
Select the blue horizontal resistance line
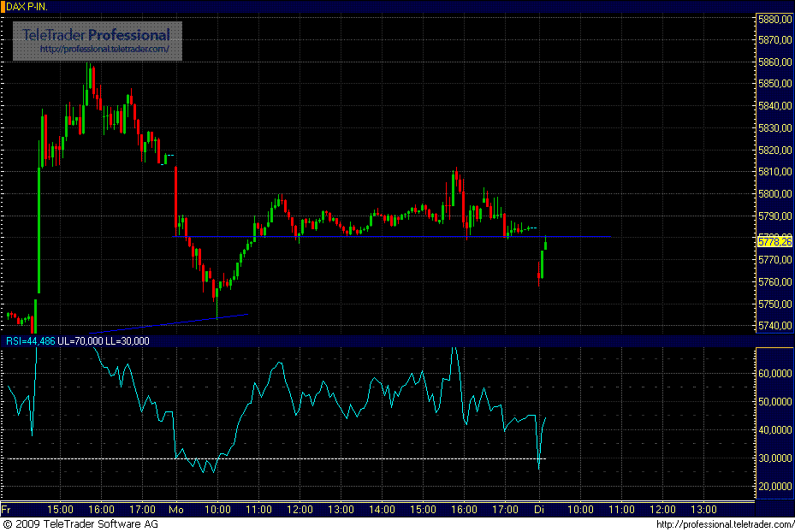[x=385, y=236]
